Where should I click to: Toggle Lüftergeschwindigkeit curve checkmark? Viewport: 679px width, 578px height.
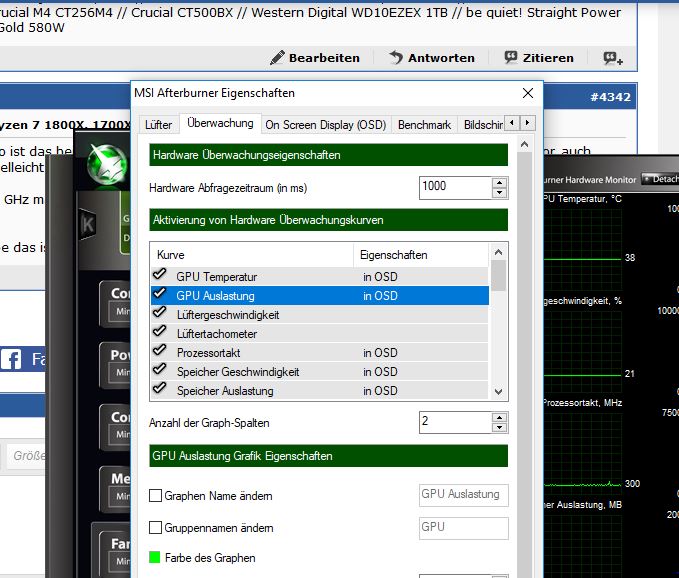pyautogui.click(x=160, y=312)
